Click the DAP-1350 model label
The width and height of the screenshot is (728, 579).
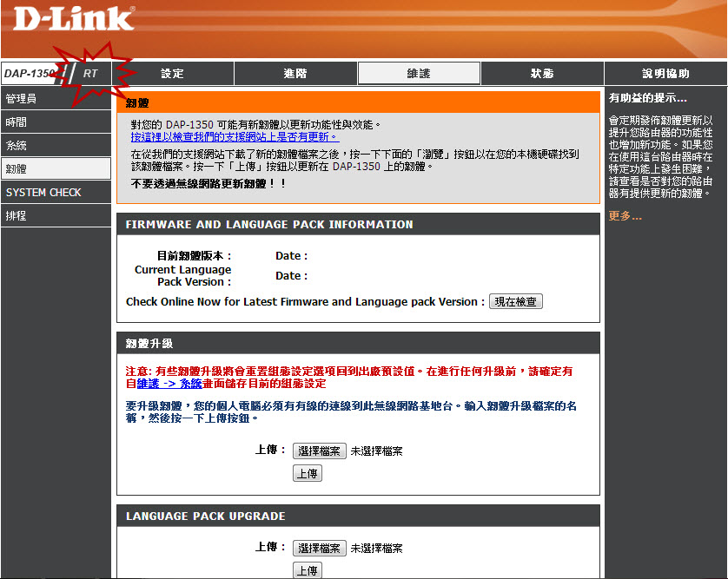pyautogui.click(x=30, y=73)
